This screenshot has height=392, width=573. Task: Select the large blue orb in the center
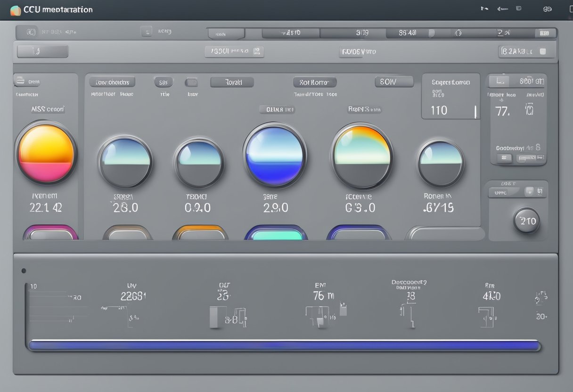(275, 155)
